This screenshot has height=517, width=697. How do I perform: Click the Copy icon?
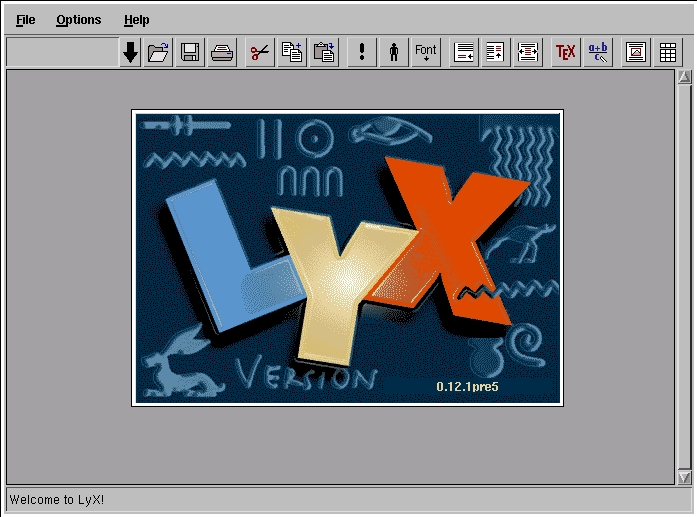[292, 52]
